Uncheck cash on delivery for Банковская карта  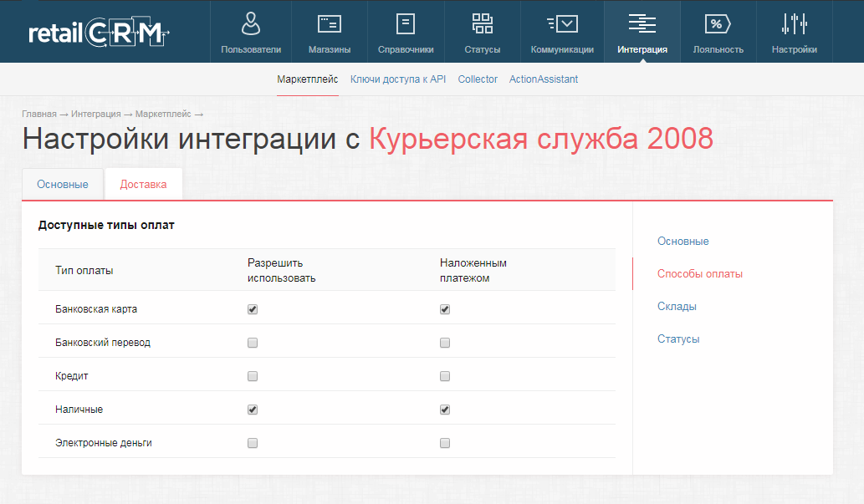445,309
